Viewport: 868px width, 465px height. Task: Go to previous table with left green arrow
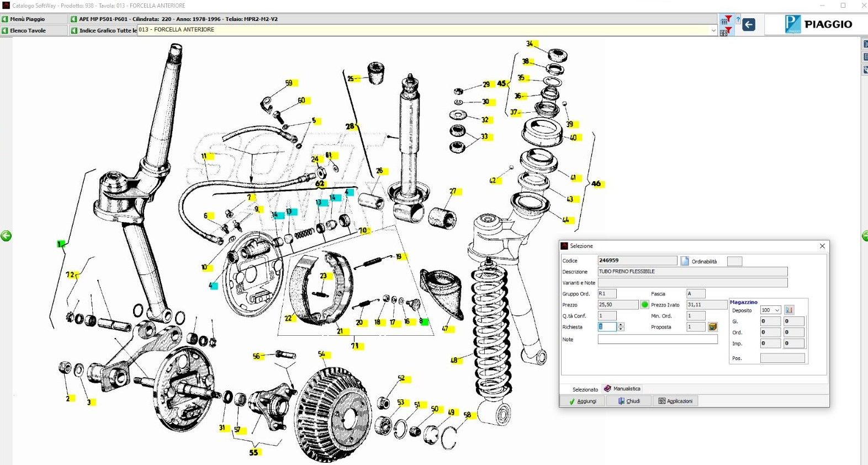tap(6, 236)
